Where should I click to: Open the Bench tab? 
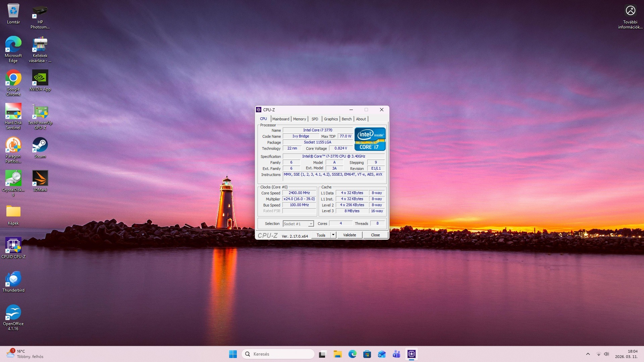[x=346, y=119]
